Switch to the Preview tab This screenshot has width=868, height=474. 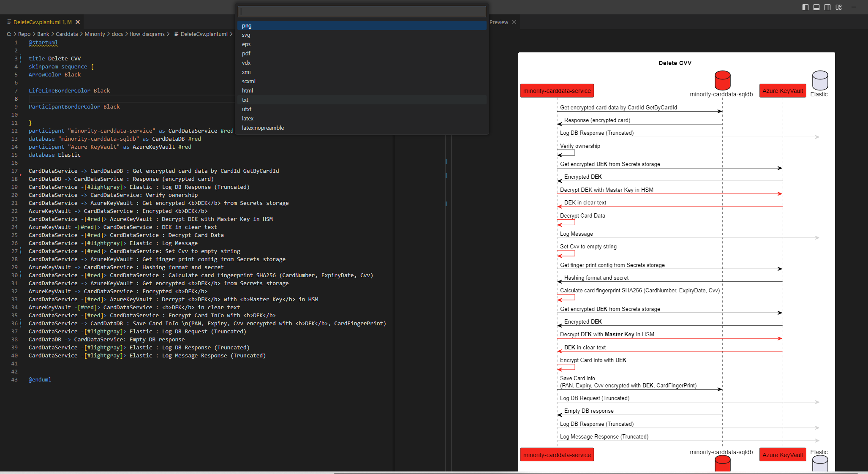pyautogui.click(x=499, y=22)
